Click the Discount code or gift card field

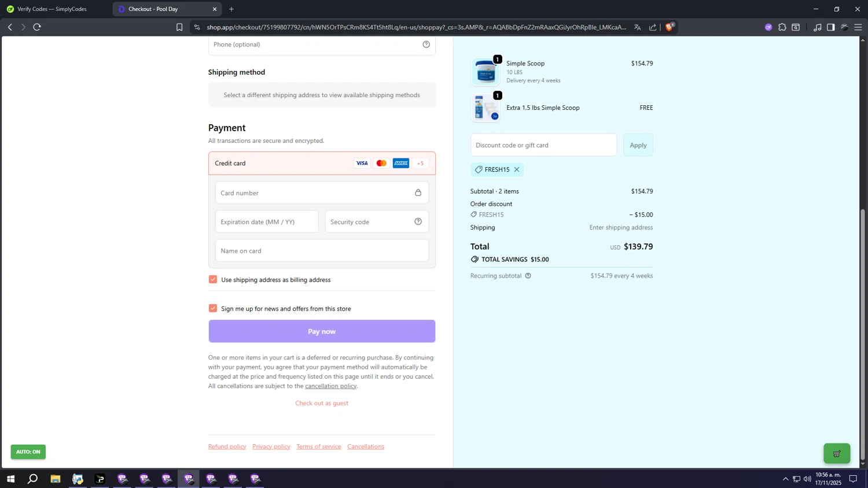543,145
